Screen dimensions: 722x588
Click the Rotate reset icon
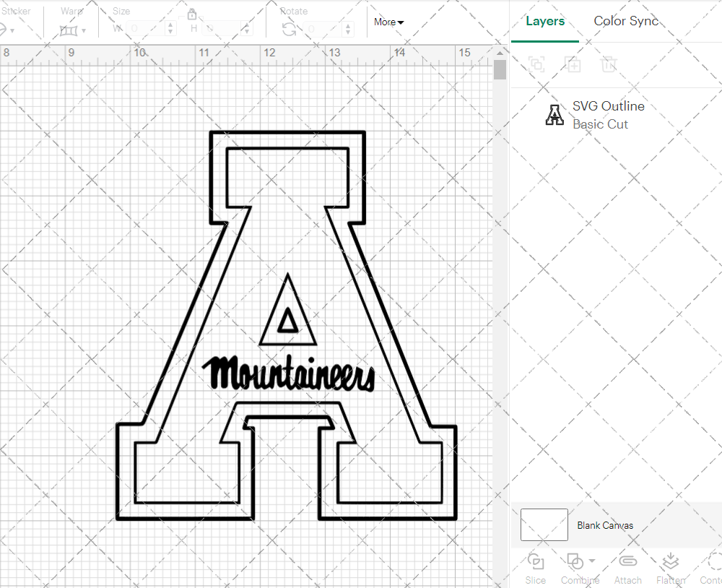[288, 29]
